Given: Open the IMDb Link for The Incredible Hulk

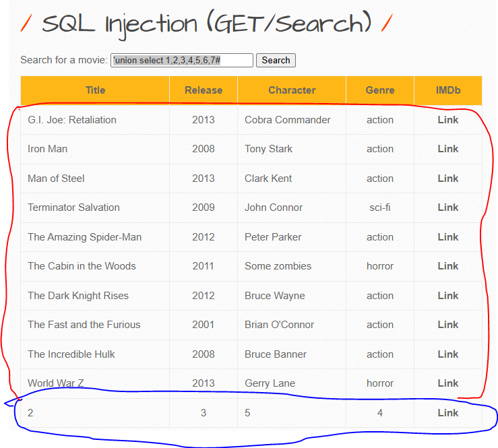Looking at the screenshot, I should pyautogui.click(x=448, y=354).
